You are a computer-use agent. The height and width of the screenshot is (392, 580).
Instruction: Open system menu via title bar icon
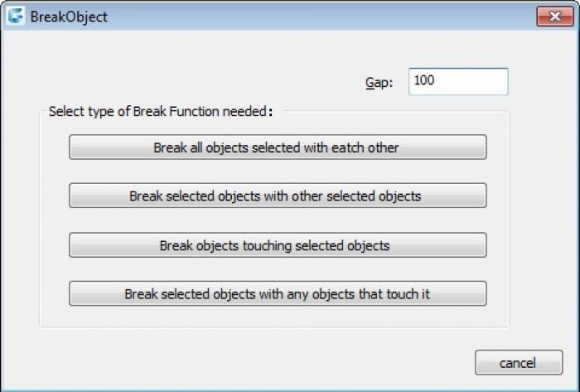pyautogui.click(x=16, y=16)
